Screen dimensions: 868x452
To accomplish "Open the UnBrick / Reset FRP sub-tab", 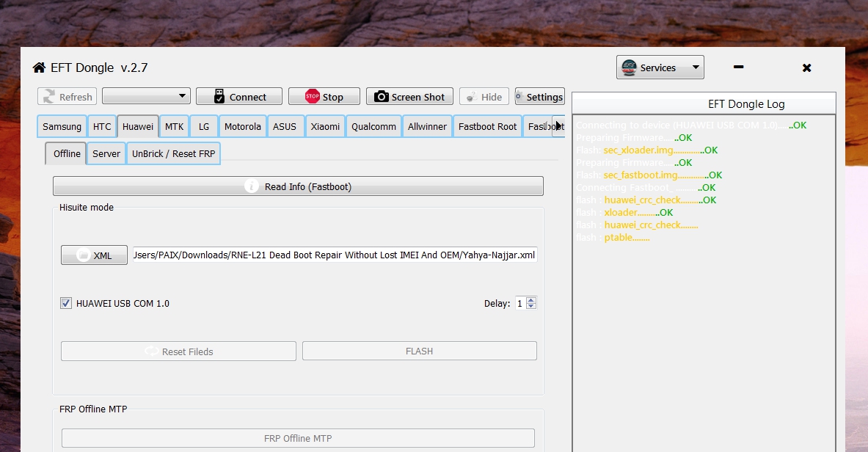I will (x=173, y=153).
